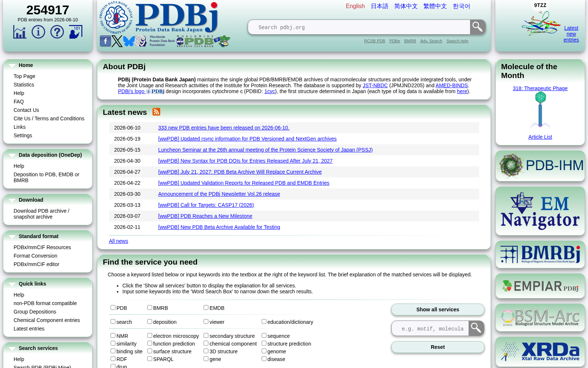This screenshot has height=368, width=588.
Task: Switch language to 简体中文
Action: 406,6
